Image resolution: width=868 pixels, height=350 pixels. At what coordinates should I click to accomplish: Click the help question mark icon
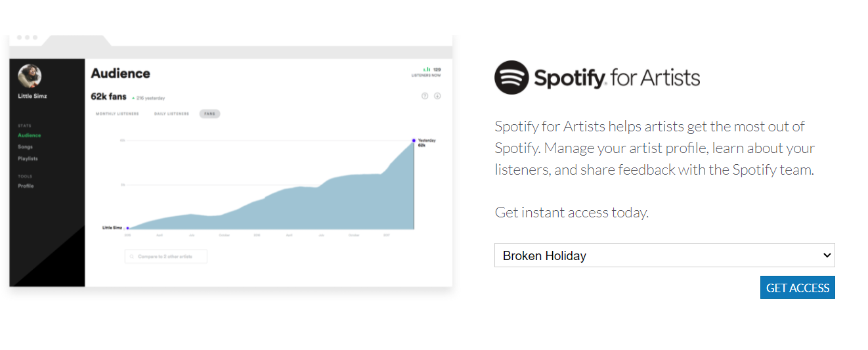[425, 96]
